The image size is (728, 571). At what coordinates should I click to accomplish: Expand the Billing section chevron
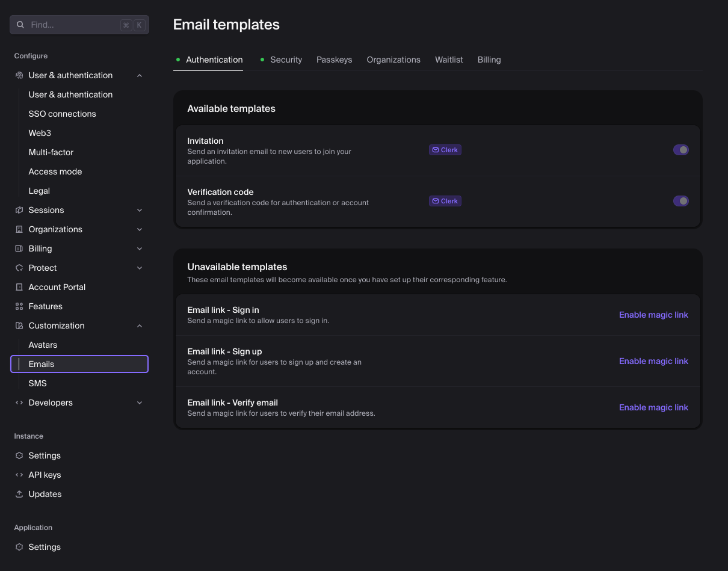point(140,248)
